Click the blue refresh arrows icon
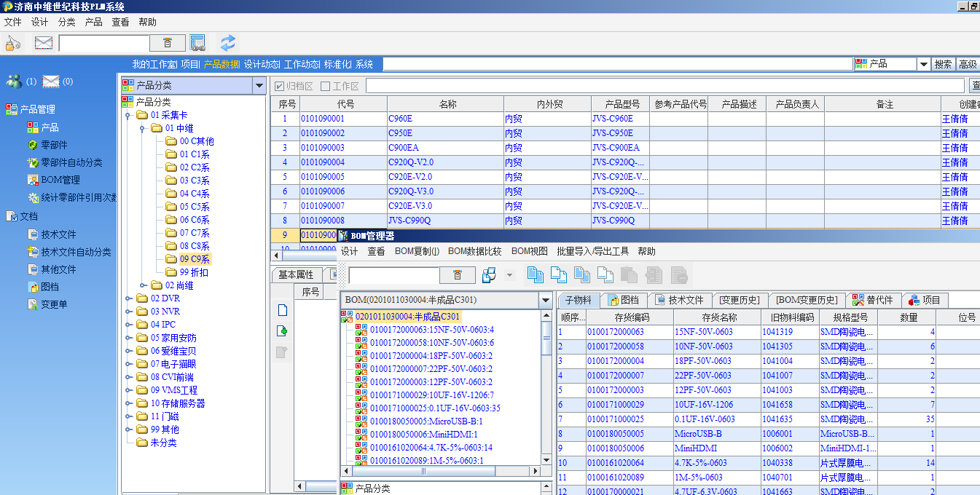980x495 pixels. click(228, 43)
